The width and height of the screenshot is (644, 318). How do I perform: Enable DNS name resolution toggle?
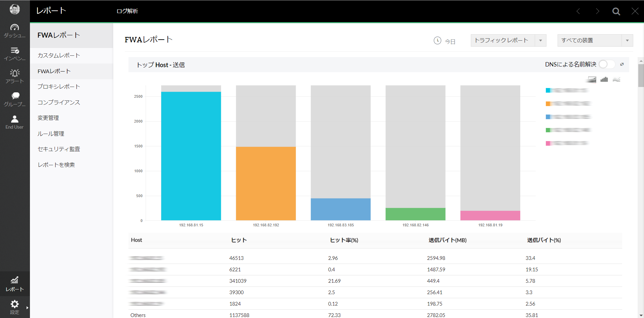pyautogui.click(x=606, y=64)
